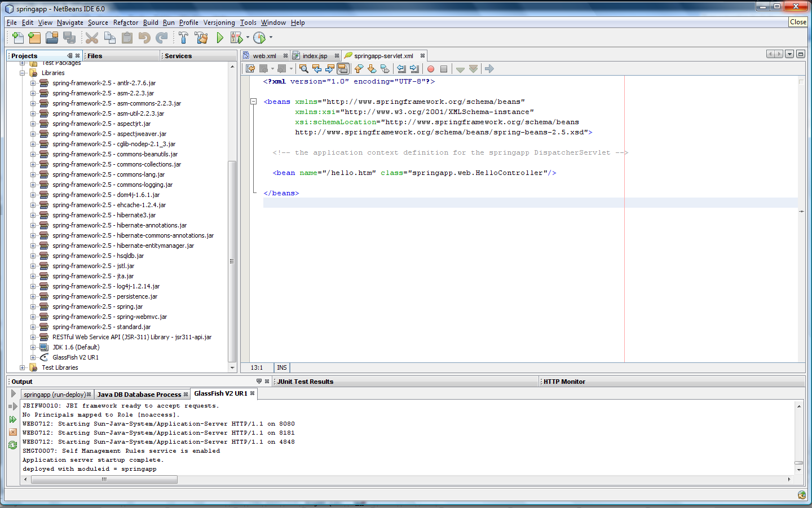Select spring-webmvc.jar in the Libraries tree
Screen dimensions: 812x508
click(109, 317)
